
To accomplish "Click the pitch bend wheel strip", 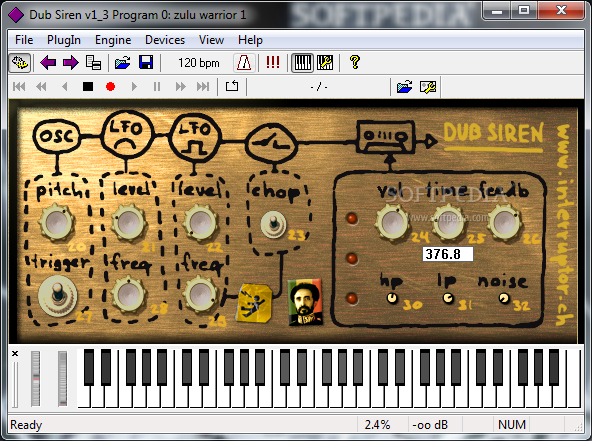I will tap(35, 379).
